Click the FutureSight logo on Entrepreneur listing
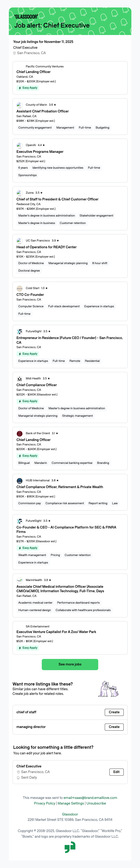This screenshot has width=140, height=868. click(x=20, y=332)
